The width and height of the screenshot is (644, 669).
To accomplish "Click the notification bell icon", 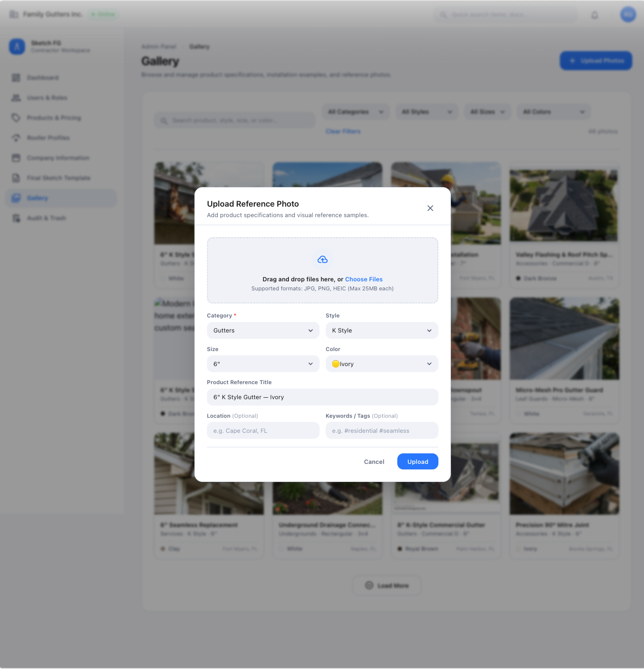I will (594, 15).
